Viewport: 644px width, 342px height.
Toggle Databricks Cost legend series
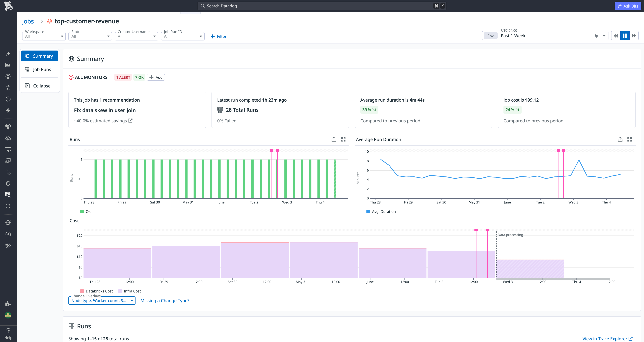[x=96, y=291]
